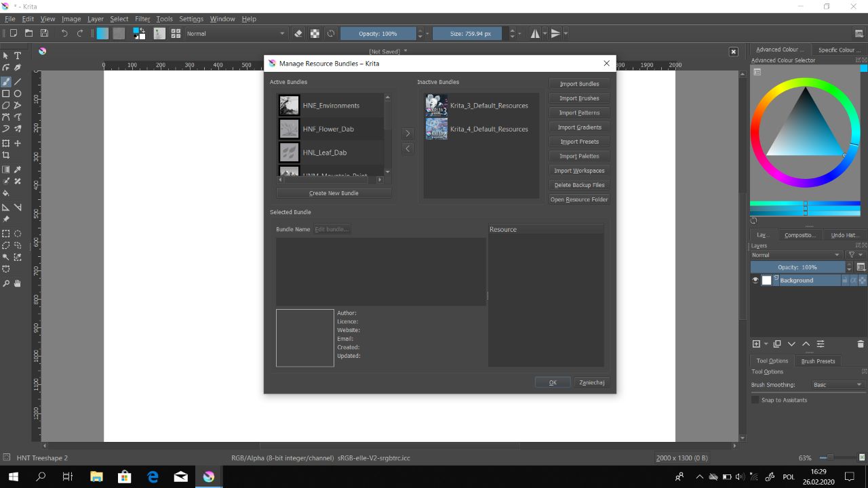Viewport: 868px width, 488px height.
Task: Open the Filter menu
Action: pyautogui.click(x=142, y=19)
